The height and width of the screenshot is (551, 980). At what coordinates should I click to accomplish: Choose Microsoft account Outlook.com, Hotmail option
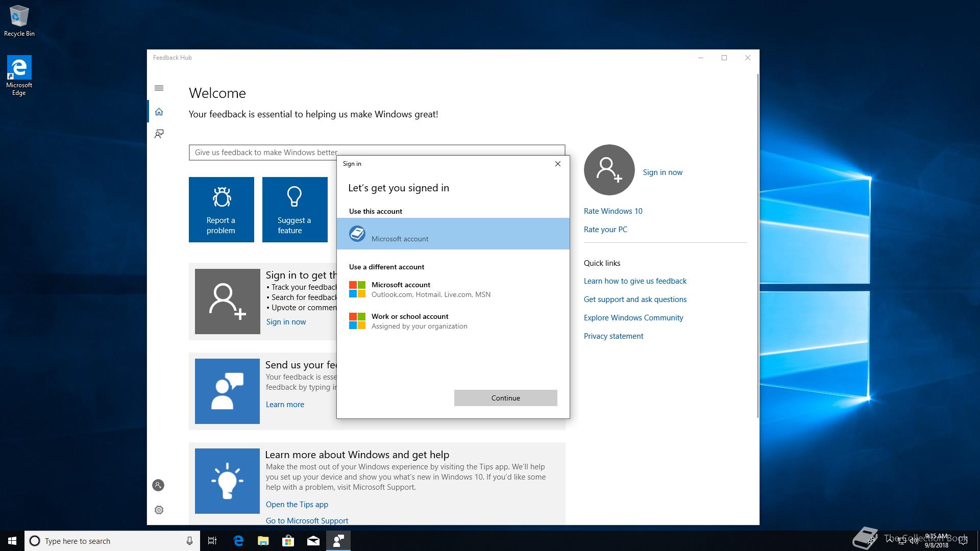(453, 289)
